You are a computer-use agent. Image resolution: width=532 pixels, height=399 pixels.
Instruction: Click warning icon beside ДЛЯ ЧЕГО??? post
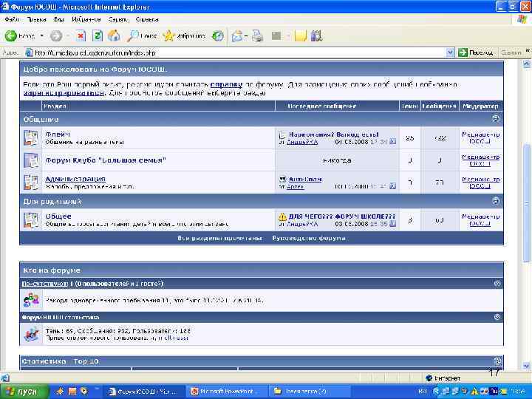[282, 216]
